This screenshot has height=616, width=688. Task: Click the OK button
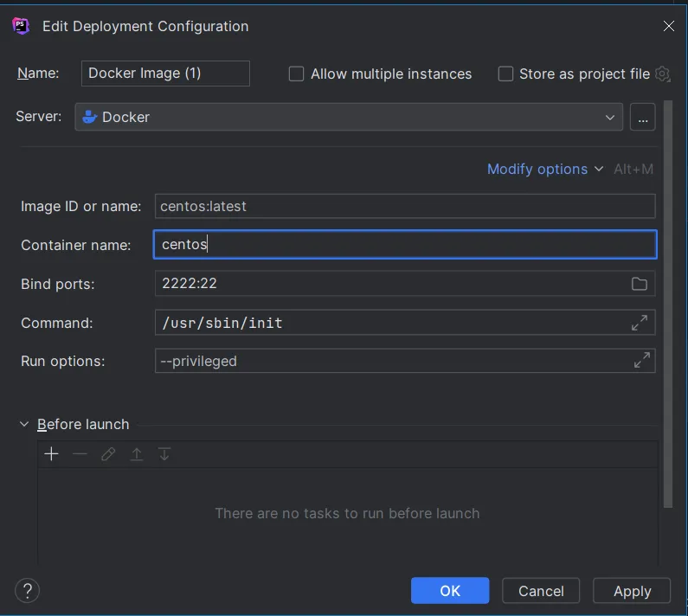pyautogui.click(x=450, y=591)
